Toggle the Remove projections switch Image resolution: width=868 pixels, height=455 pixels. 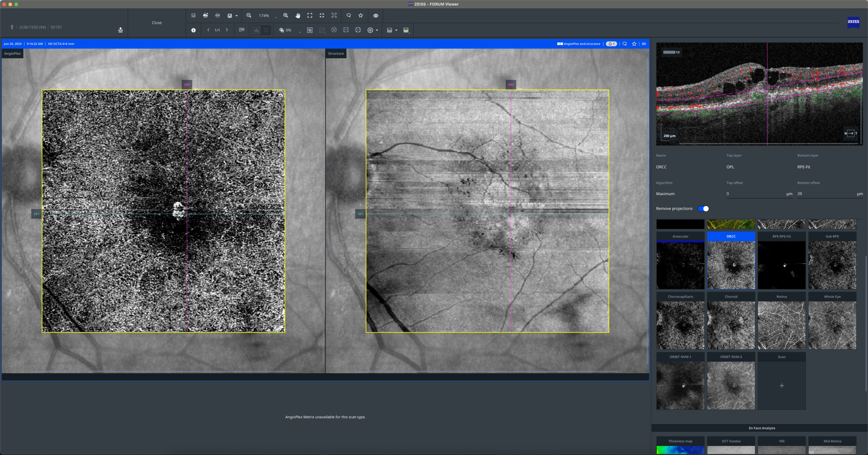coord(703,209)
